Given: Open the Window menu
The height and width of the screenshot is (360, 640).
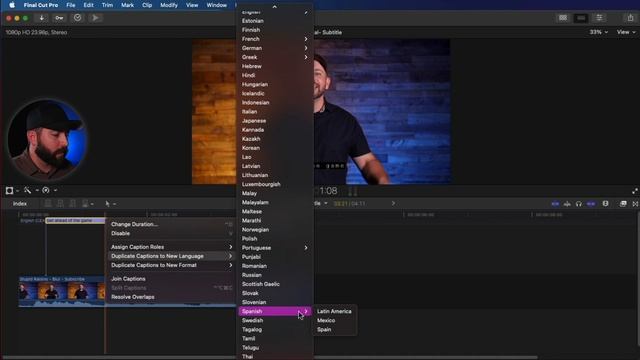Looking at the screenshot, I should click(x=216, y=5).
